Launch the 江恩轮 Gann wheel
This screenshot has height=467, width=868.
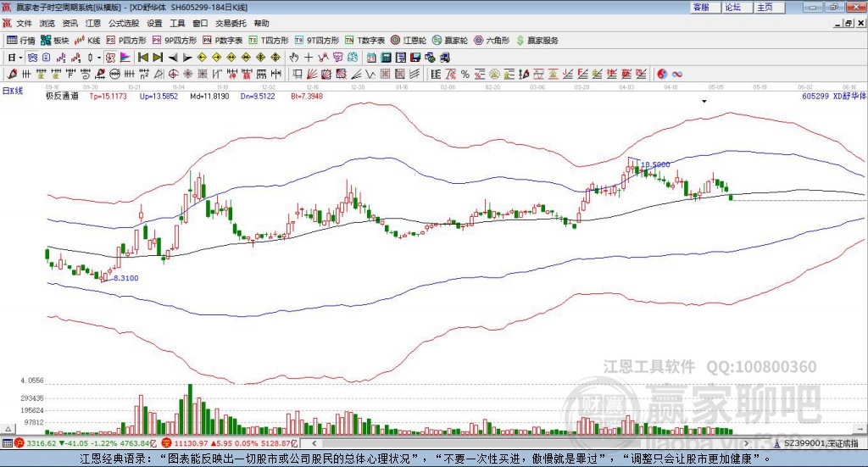pos(408,41)
